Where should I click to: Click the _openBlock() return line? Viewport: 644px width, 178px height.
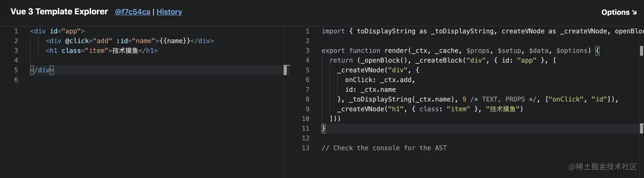(443, 60)
